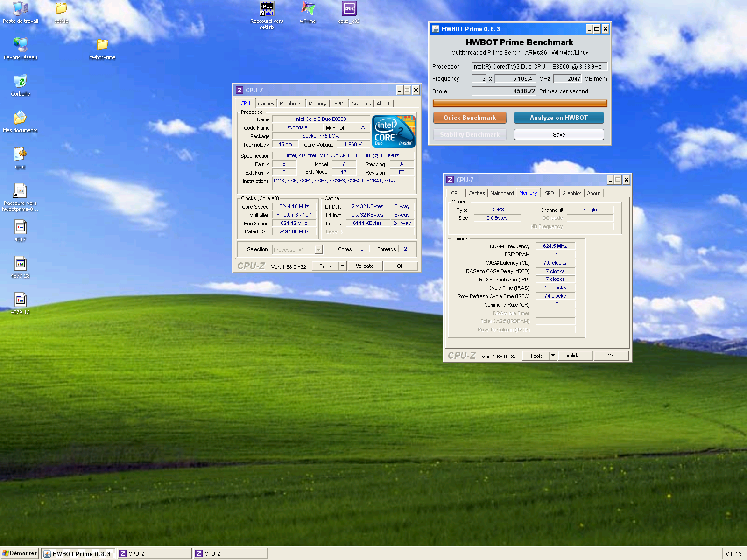Click Validate in CPU-Z Memory window
747x560 pixels.
(575, 356)
